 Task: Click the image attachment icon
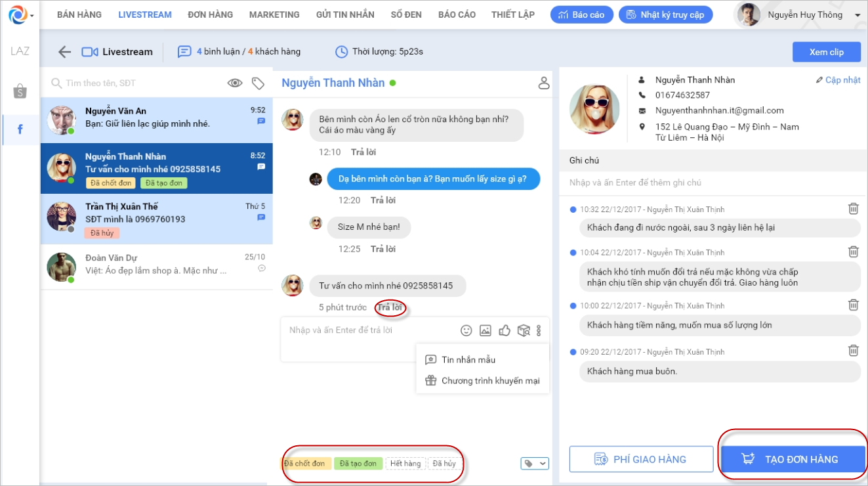coord(486,331)
